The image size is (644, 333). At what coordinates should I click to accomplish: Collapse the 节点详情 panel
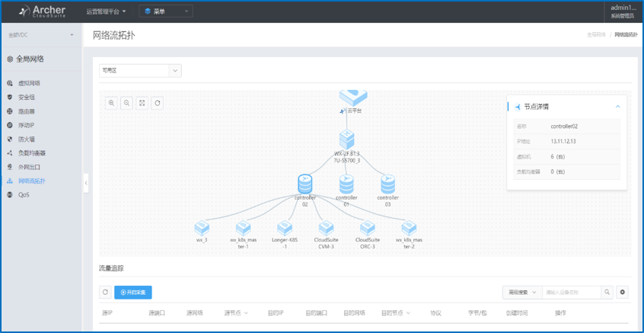(617, 107)
